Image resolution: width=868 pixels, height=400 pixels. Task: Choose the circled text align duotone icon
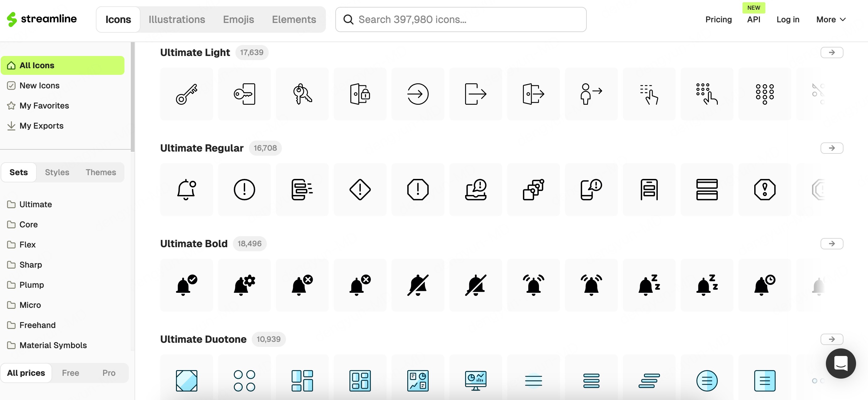(707, 381)
